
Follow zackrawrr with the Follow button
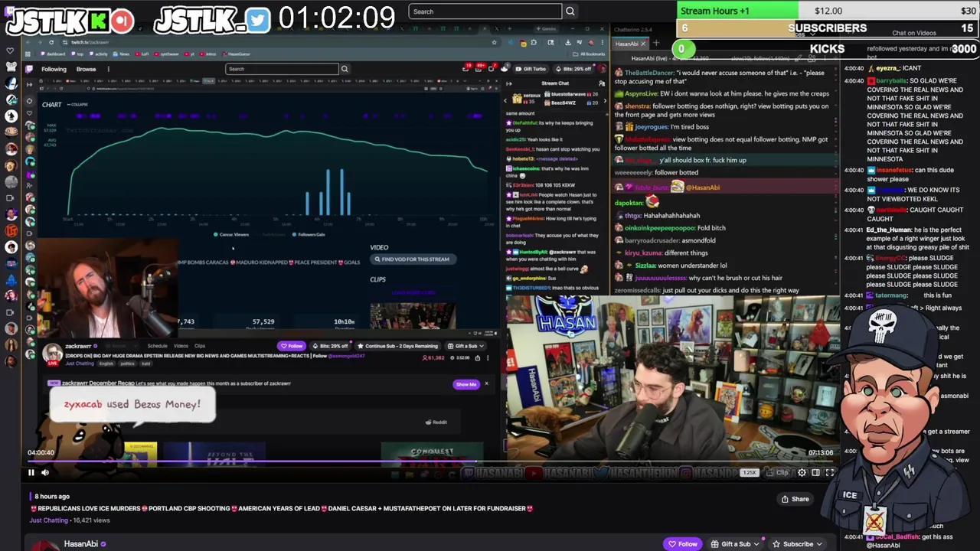click(x=292, y=346)
